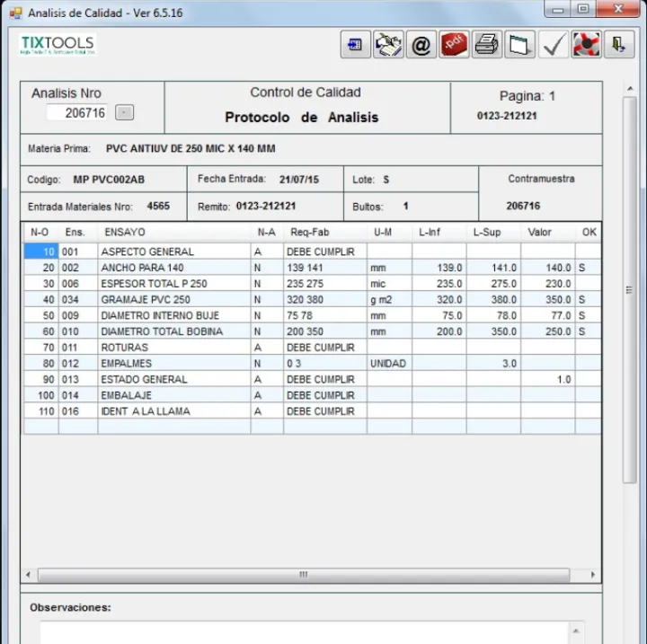This screenshot has width=647, height=644.
Task: Click the up arrow of the vertical scrollbar
Action: (x=630, y=89)
